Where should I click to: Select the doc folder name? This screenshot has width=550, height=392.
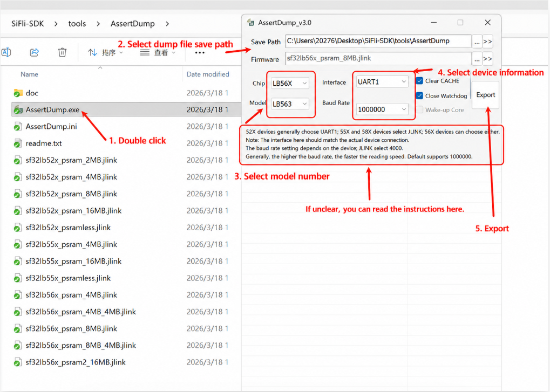[32, 93]
